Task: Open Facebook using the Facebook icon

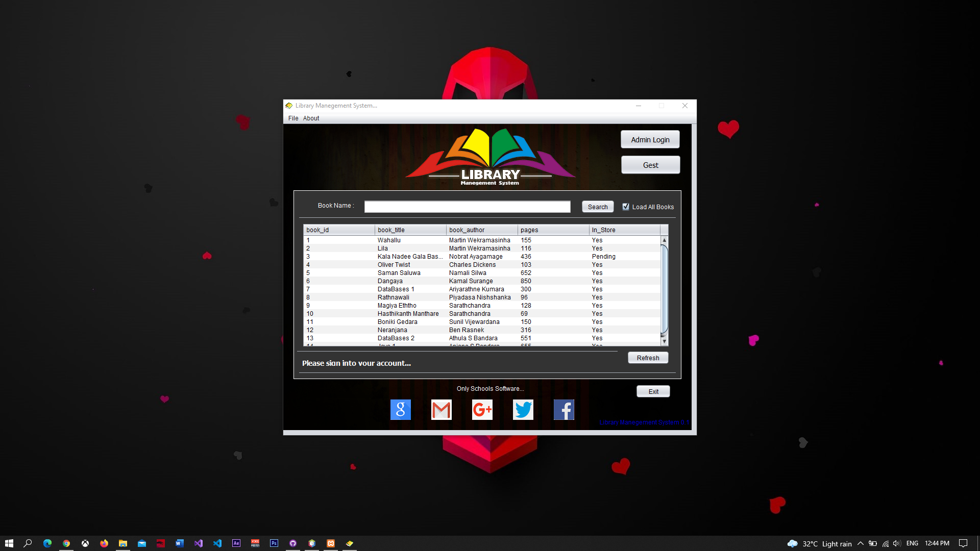Action: tap(563, 409)
